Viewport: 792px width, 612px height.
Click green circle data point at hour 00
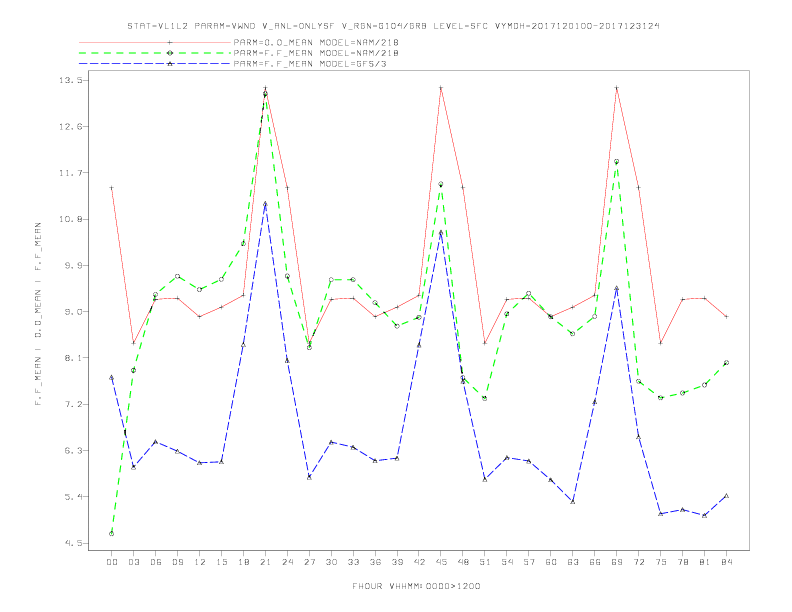tap(112, 534)
